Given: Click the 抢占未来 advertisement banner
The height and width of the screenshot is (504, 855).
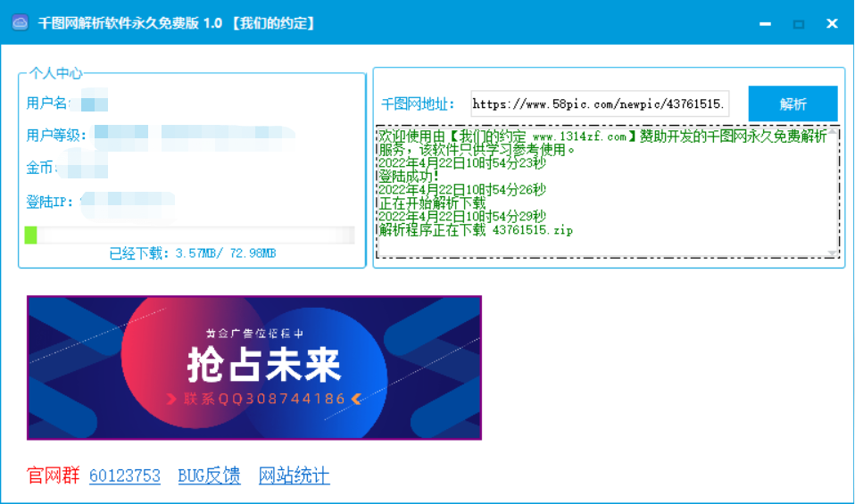Looking at the screenshot, I should [x=254, y=368].
